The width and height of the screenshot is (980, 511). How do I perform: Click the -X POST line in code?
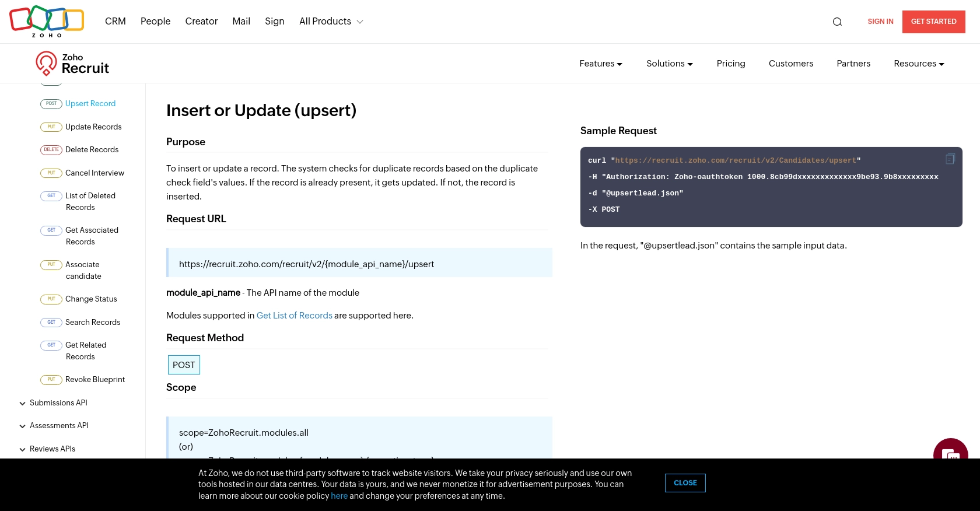(604, 209)
